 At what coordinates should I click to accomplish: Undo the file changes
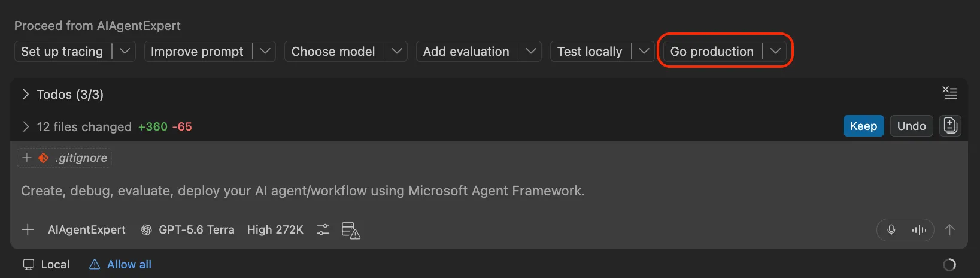(x=912, y=126)
